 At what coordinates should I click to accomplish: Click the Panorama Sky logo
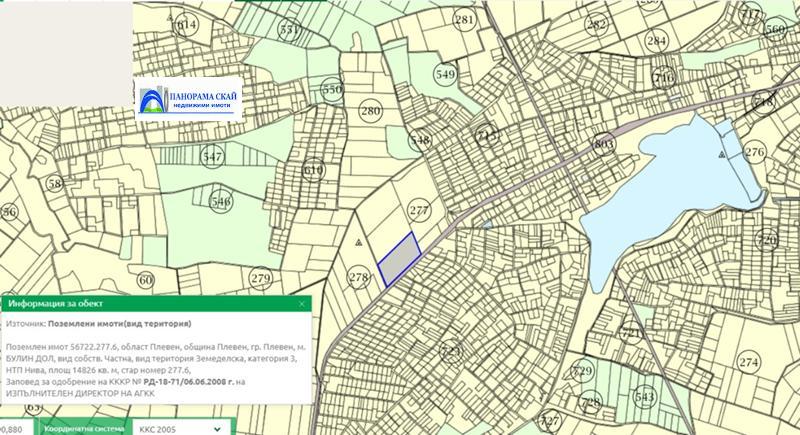189,100
